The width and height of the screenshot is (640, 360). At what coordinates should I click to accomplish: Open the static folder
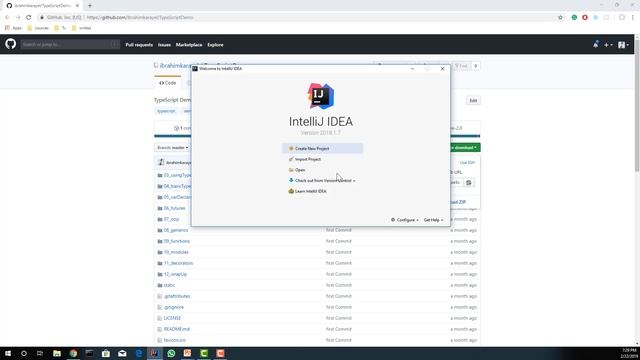click(169, 285)
